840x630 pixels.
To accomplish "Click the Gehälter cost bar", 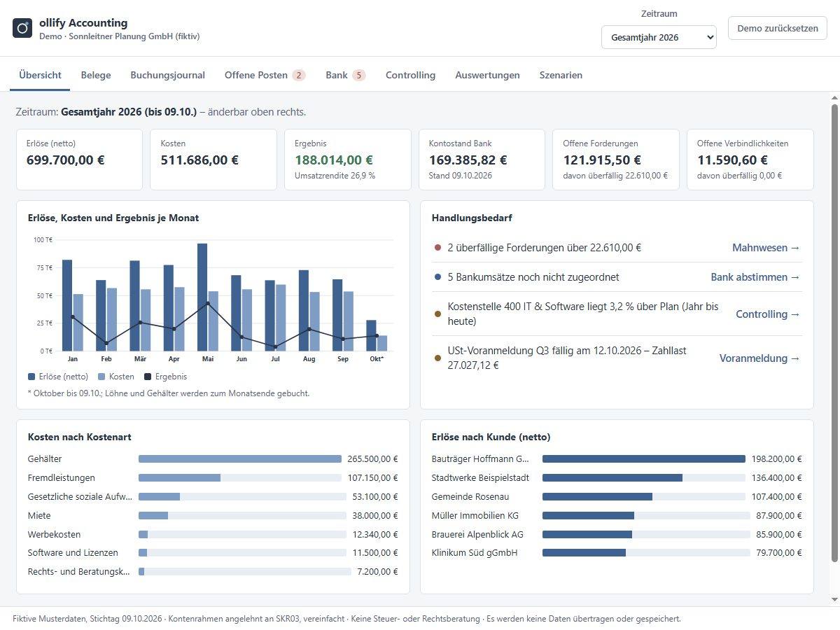I will [x=240, y=458].
